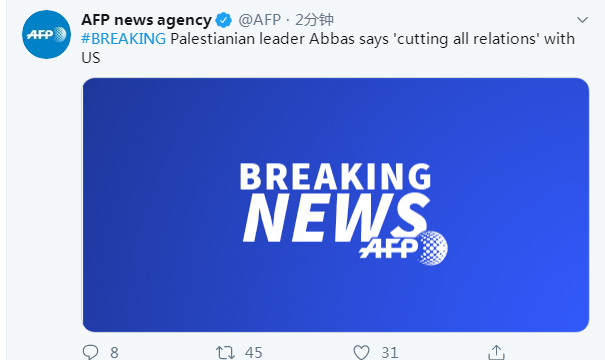Open the AFP profile avatar
The image size is (605, 360).
point(46,35)
